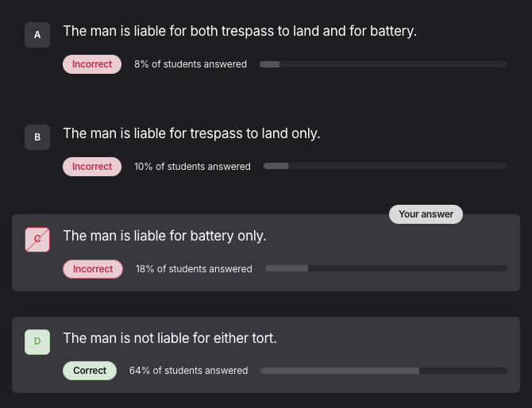The width and height of the screenshot is (532, 408).
Task: Click the green Correct tag under option D
Action: click(90, 371)
